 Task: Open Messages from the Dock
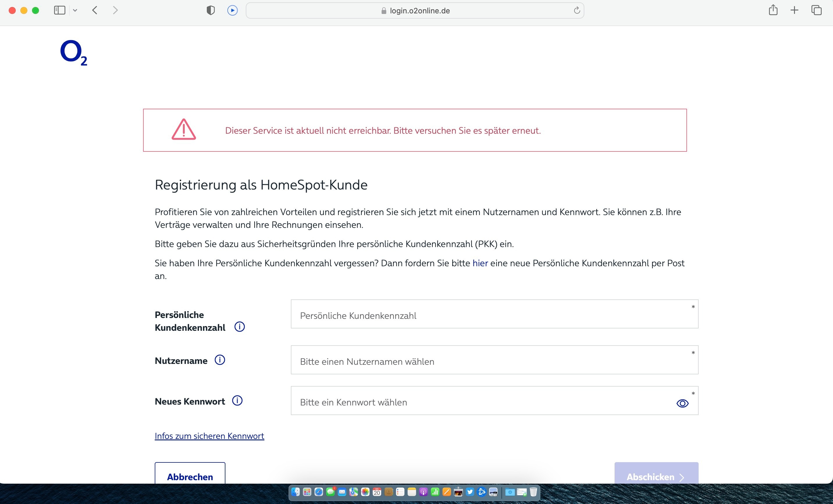[331, 492]
